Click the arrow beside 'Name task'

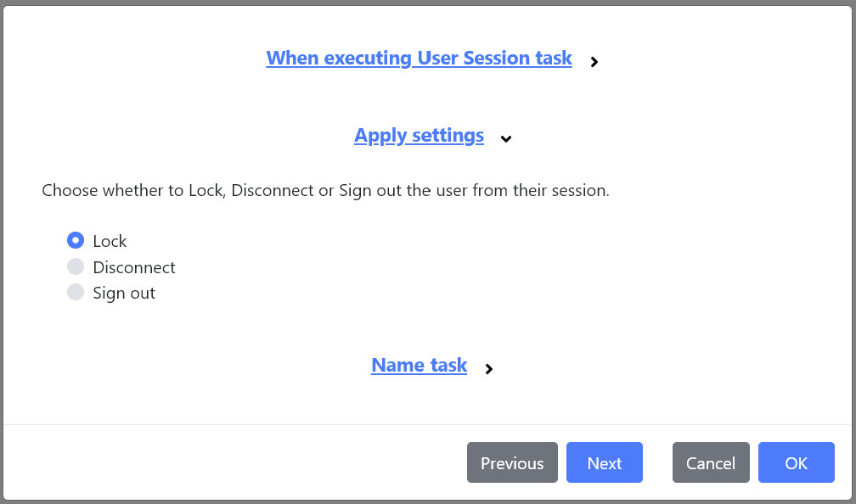pos(488,369)
